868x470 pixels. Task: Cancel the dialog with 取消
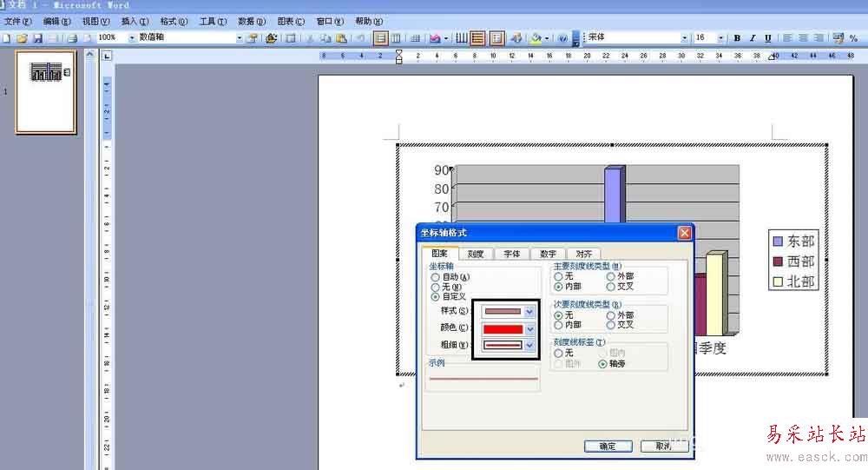(664, 447)
